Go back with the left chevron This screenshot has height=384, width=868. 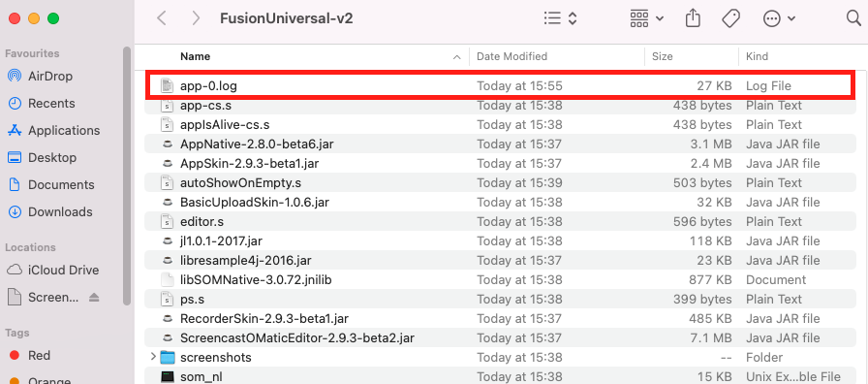tap(161, 18)
